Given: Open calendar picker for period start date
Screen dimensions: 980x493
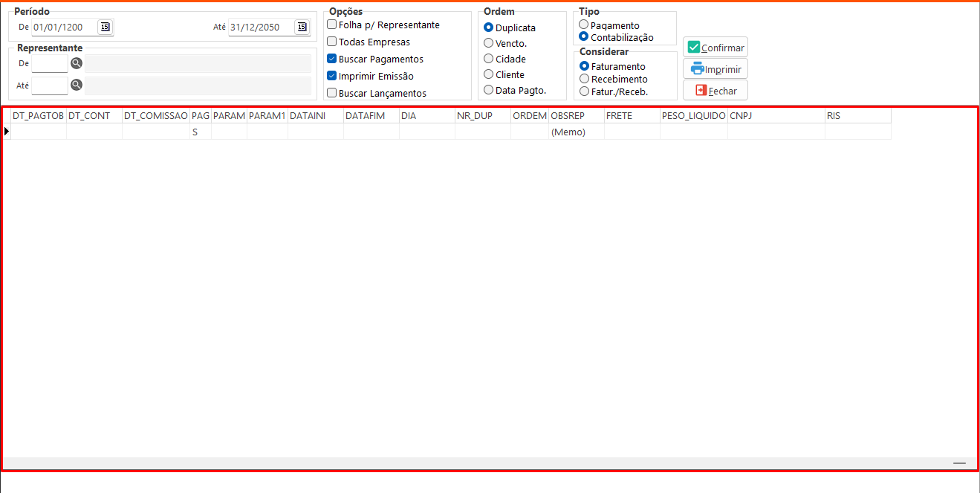Looking at the screenshot, I should tap(105, 28).
